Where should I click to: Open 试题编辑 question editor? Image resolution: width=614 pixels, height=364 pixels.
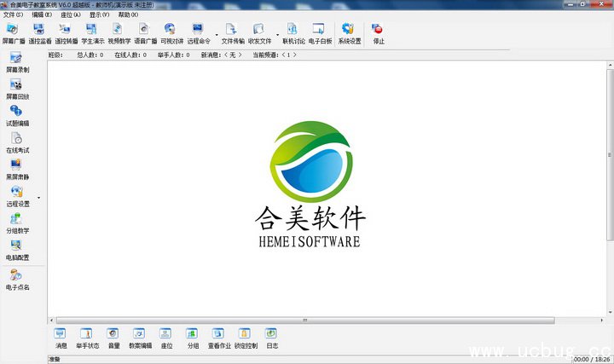pyautogui.click(x=17, y=116)
